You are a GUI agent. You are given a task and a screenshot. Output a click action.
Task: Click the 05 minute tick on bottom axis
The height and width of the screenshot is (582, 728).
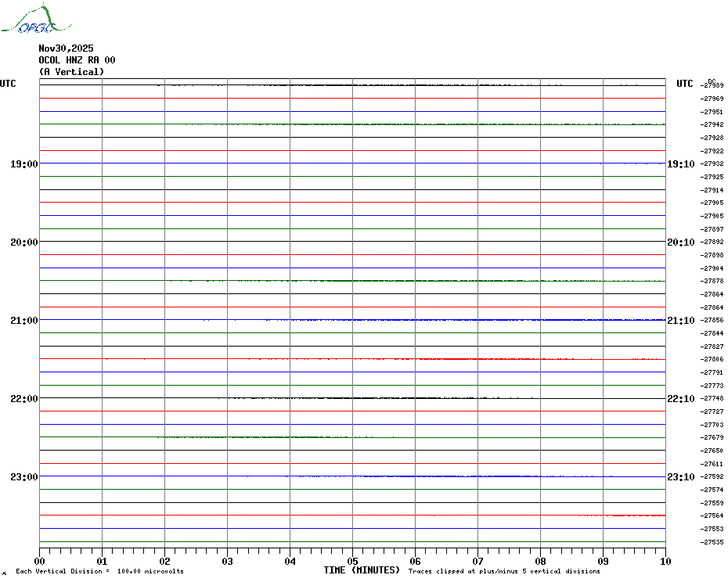pyautogui.click(x=352, y=561)
